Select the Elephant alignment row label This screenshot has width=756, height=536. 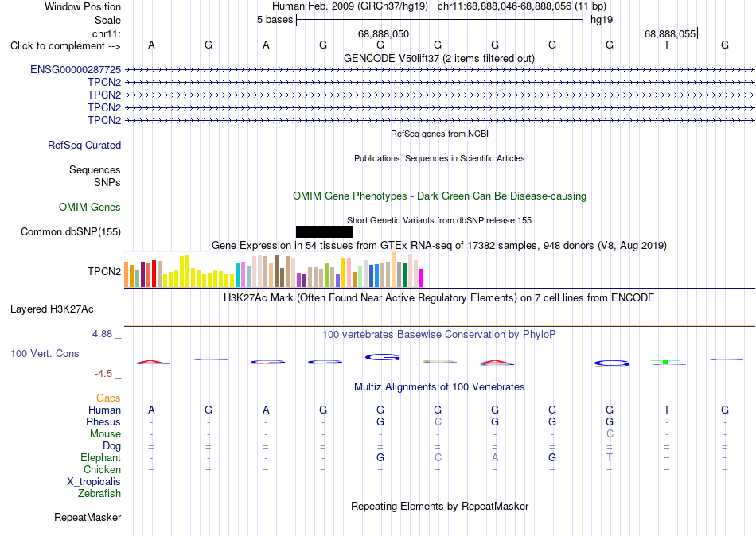tap(101, 458)
